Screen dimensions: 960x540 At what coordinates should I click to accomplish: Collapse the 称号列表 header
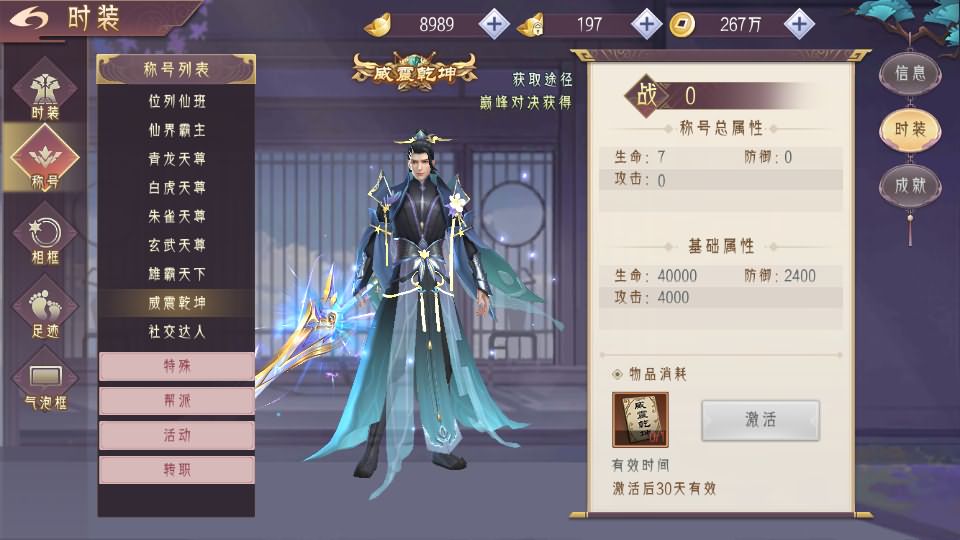(176, 69)
